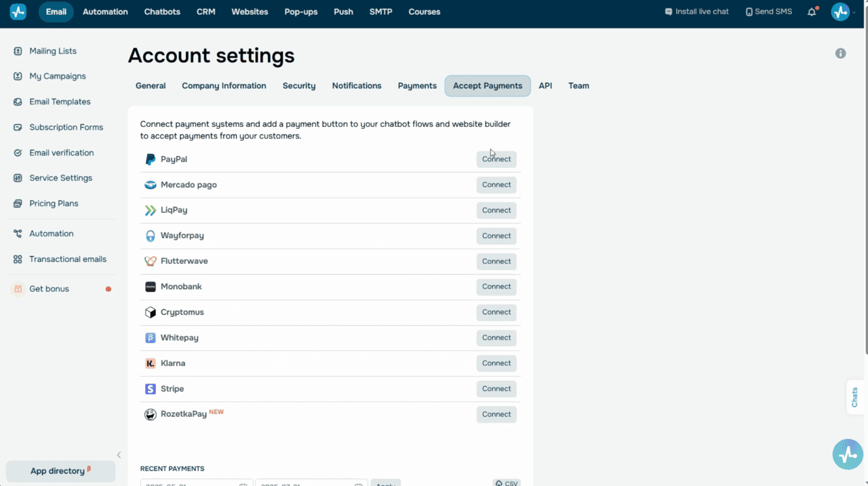Connect Whitepay
This screenshot has height=486, width=868.
(x=496, y=338)
